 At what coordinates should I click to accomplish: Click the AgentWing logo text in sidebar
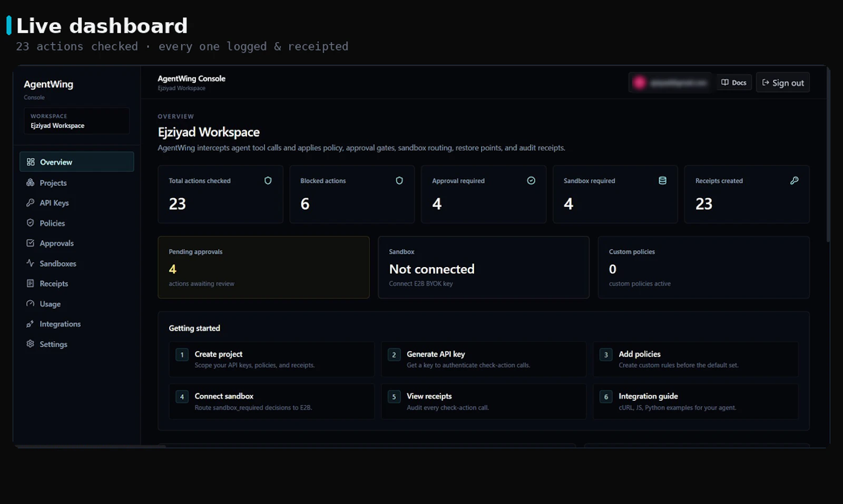(x=48, y=84)
